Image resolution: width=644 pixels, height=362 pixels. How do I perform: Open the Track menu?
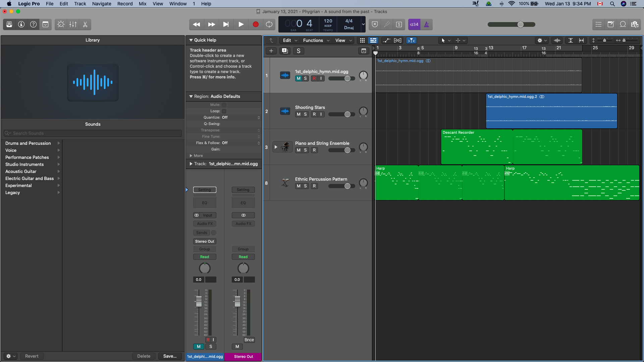(x=80, y=4)
